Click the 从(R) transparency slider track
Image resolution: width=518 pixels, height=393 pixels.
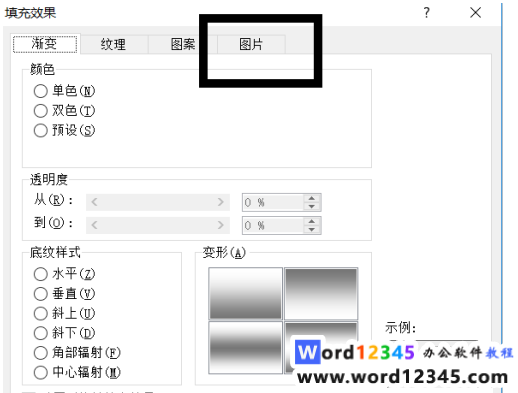pos(158,202)
